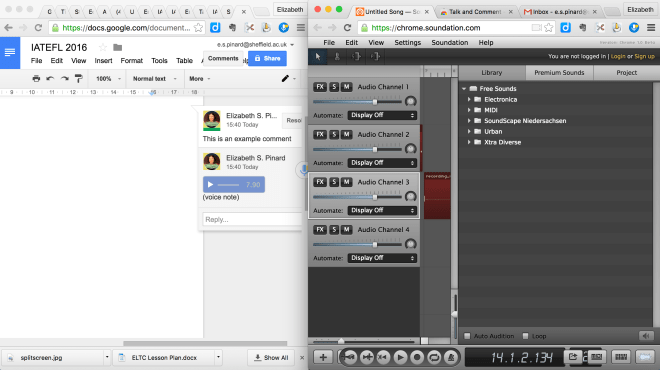Click the pan knob on Audio Channel 1
The width and height of the screenshot is (660, 370).
tap(410, 101)
